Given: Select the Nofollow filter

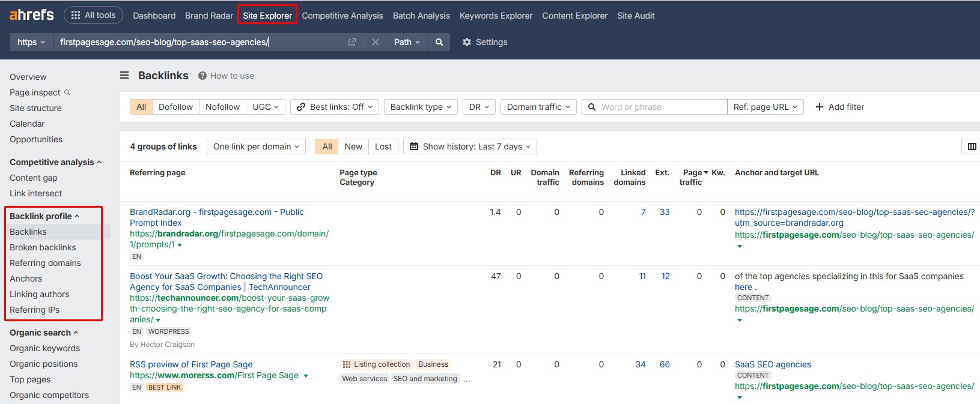Looking at the screenshot, I should coord(222,107).
